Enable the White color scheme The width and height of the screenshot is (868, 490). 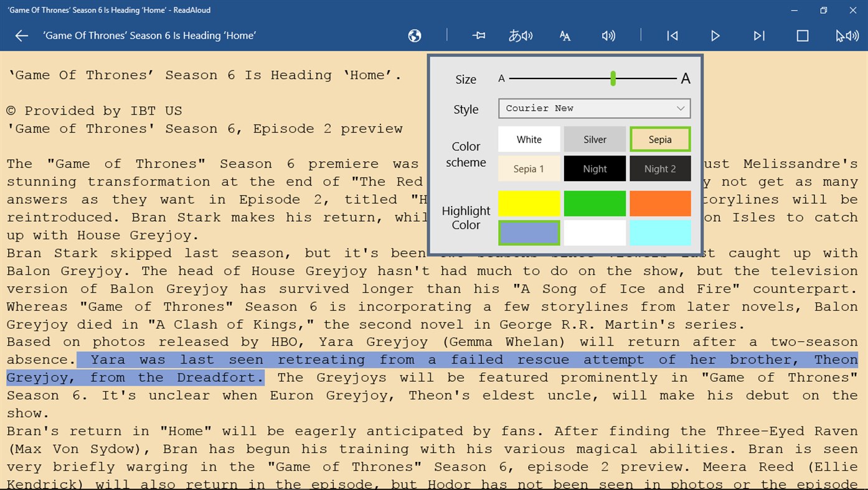(x=529, y=139)
